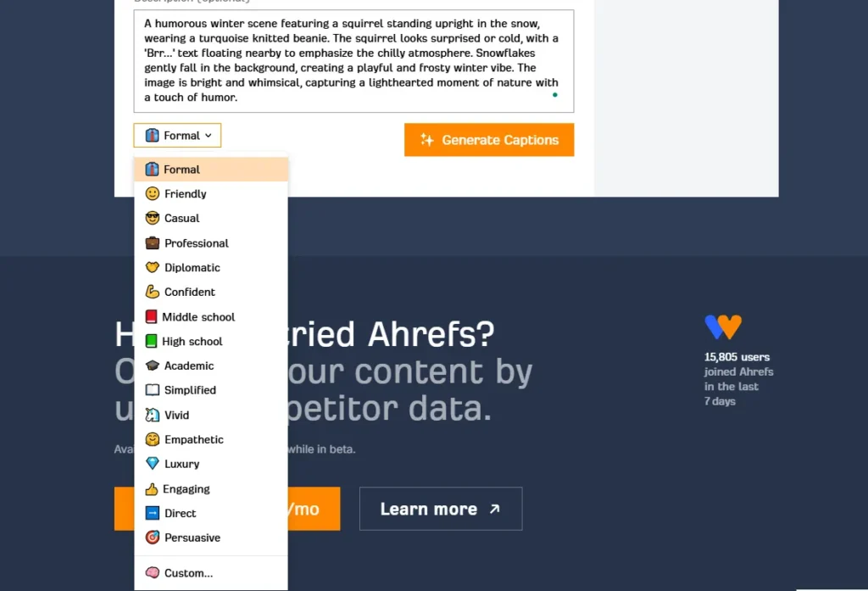Select the Diplomatic tone option
868x591 pixels.
click(211, 268)
